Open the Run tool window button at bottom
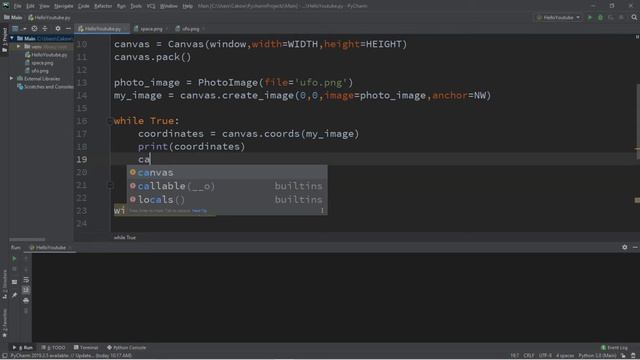The image size is (640, 360). [23, 348]
